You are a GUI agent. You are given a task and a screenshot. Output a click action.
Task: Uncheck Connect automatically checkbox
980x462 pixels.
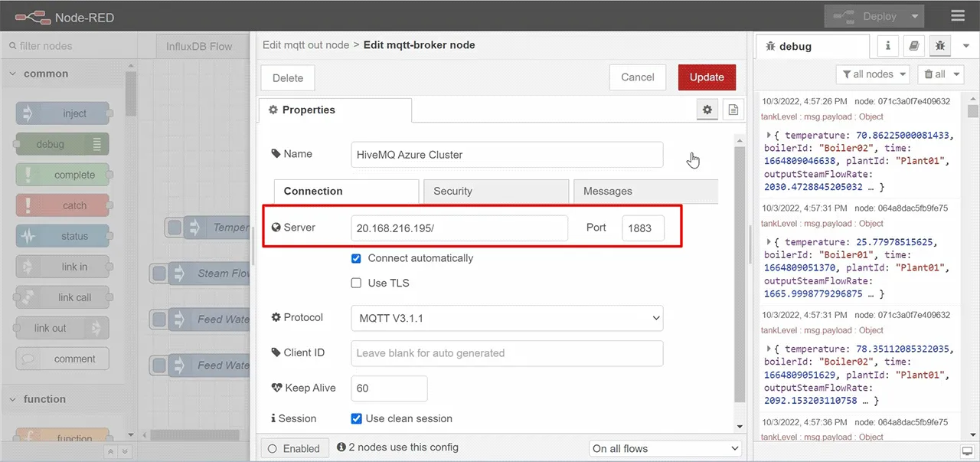coord(356,258)
